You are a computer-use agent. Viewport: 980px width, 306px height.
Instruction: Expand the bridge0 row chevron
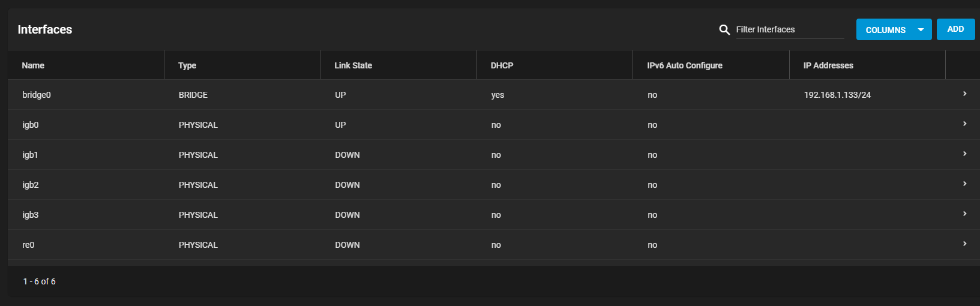pyautogui.click(x=964, y=94)
